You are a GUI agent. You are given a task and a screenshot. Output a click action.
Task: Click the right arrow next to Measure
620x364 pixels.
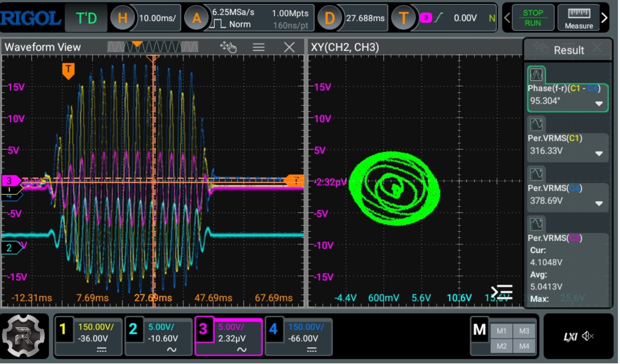(604, 18)
